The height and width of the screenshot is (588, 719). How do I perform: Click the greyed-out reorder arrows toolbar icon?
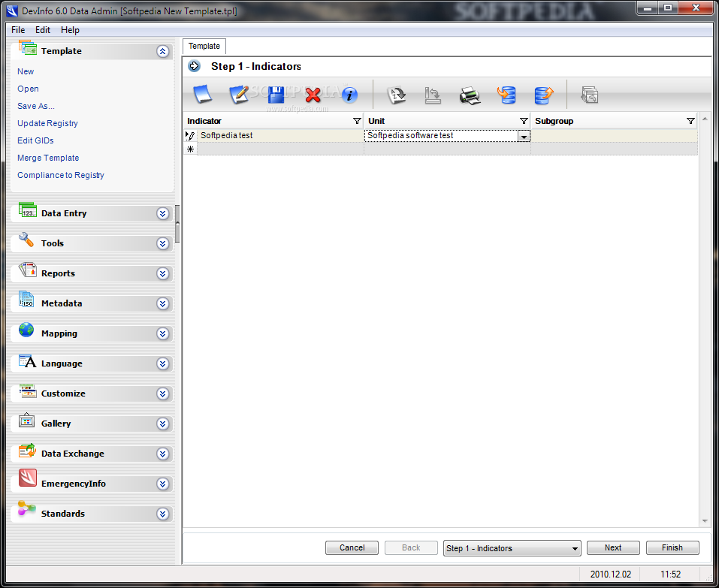tap(433, 95)
